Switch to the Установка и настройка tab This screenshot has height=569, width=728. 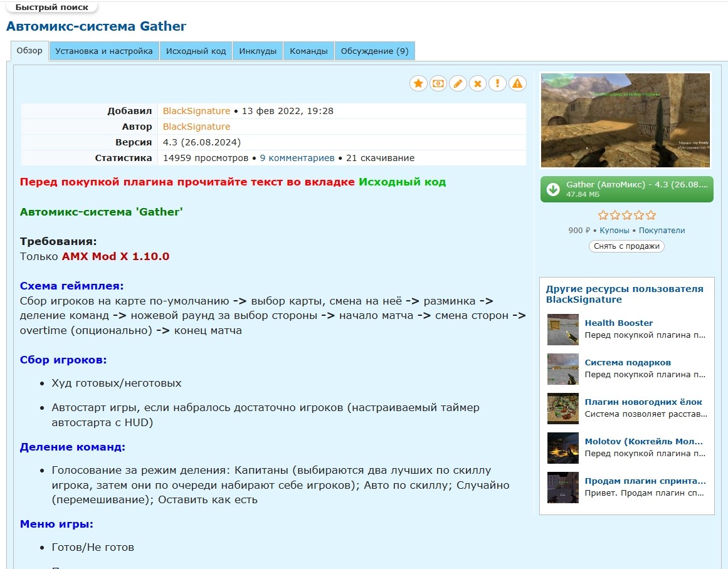(104, 51)
